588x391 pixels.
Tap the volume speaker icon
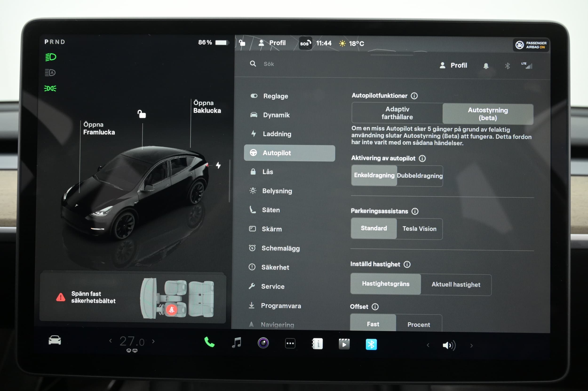tap(449, 345)
